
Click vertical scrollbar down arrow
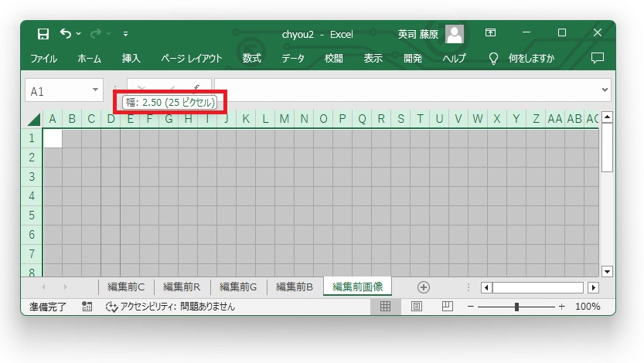point(607,271)
